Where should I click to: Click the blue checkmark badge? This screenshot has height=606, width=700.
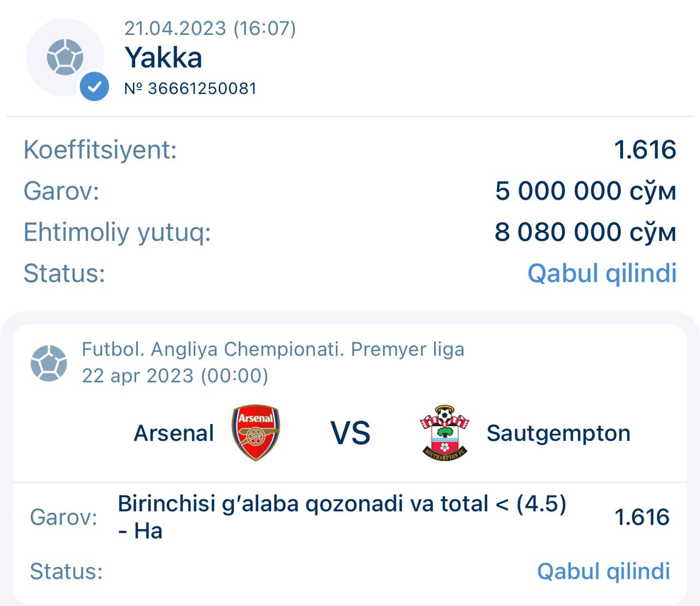[x=94, y=86]
